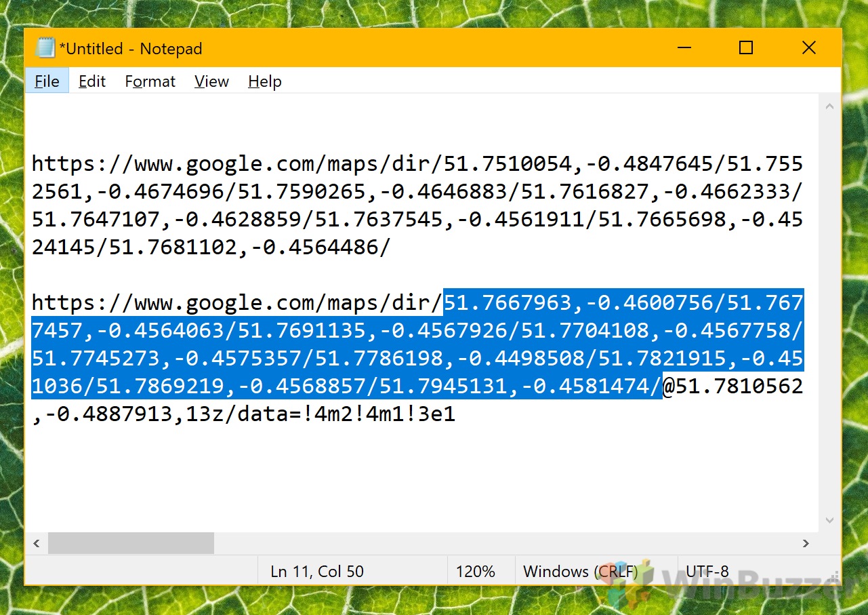Open the View menu
Screen dimensions: 868x615
click(211, 81)
